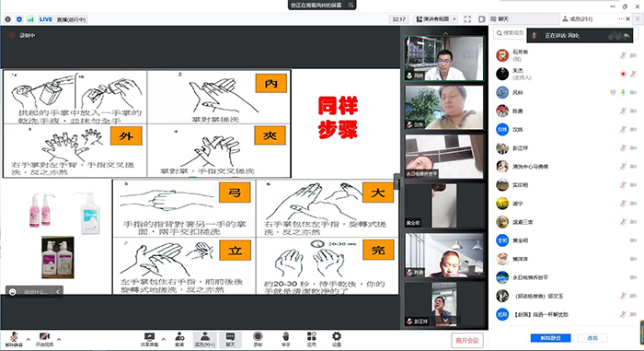Toggle the Members (成员) panel in toolbar
The height and width of the screenshot is (351, 644).
(204, 339)
